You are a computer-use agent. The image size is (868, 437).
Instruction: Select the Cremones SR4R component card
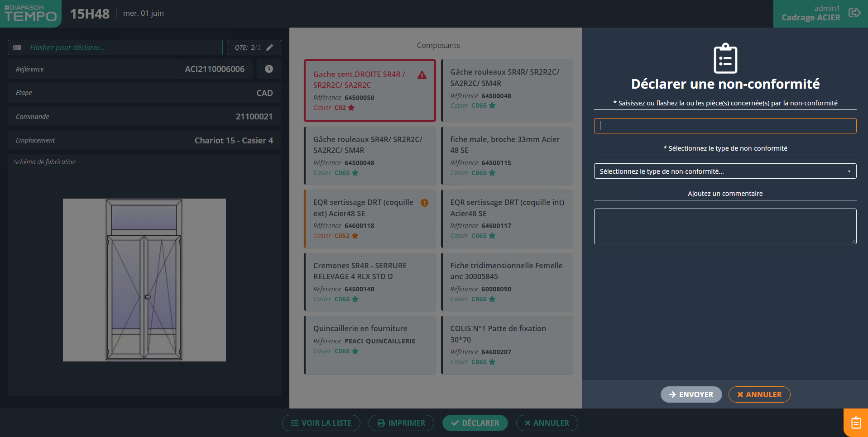[370, 282]
